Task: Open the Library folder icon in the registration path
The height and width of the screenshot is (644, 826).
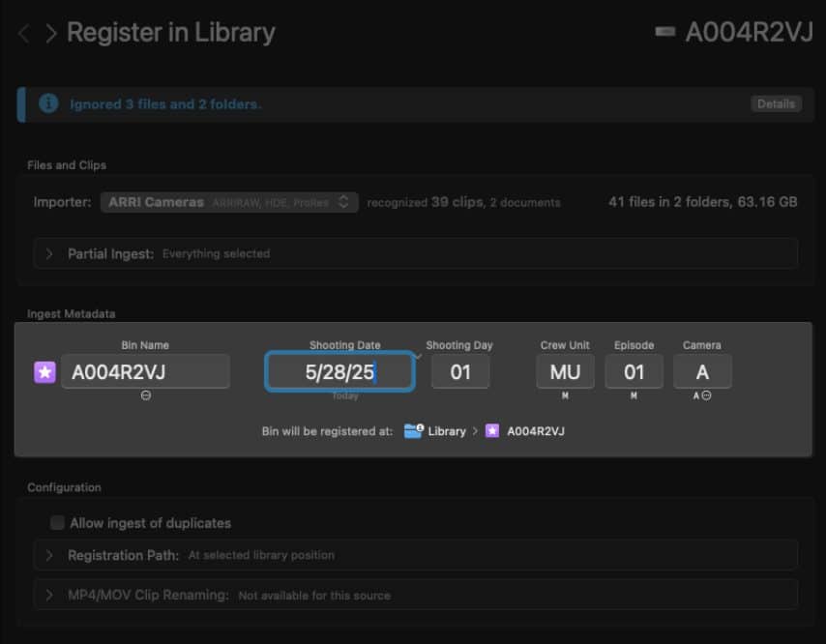Action: (x=414, y=430)
